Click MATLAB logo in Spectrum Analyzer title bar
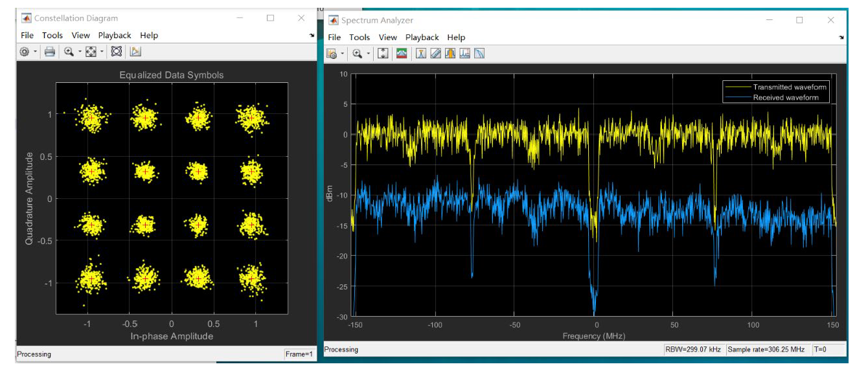 pos(334,20)
